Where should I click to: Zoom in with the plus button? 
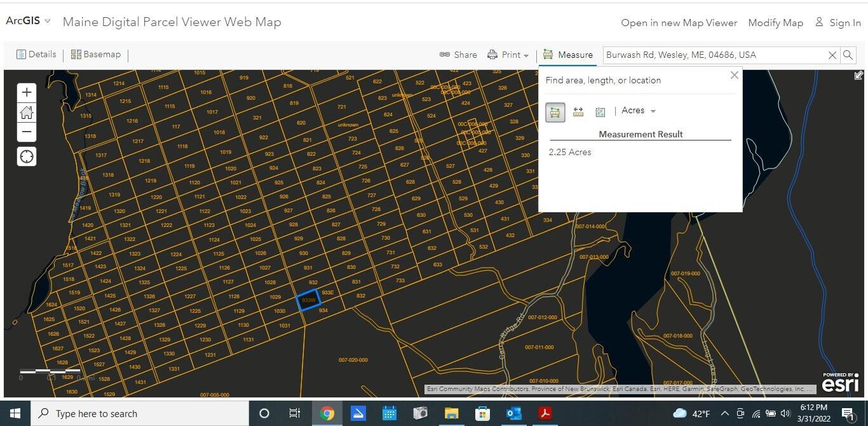[27, 92]
